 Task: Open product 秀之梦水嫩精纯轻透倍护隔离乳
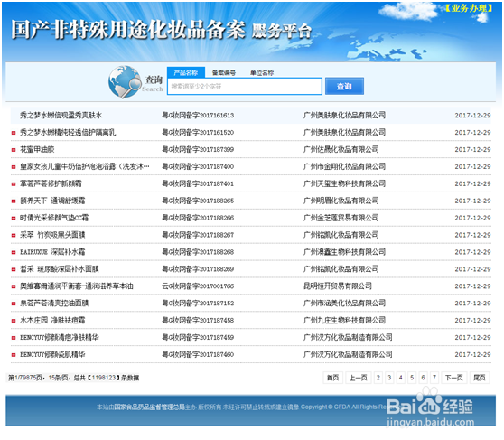(x=68, y=133)
